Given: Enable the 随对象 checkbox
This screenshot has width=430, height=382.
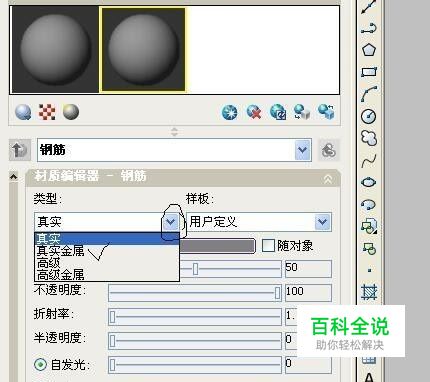Looking at the screenshot, I should click(x=268, y=246).
